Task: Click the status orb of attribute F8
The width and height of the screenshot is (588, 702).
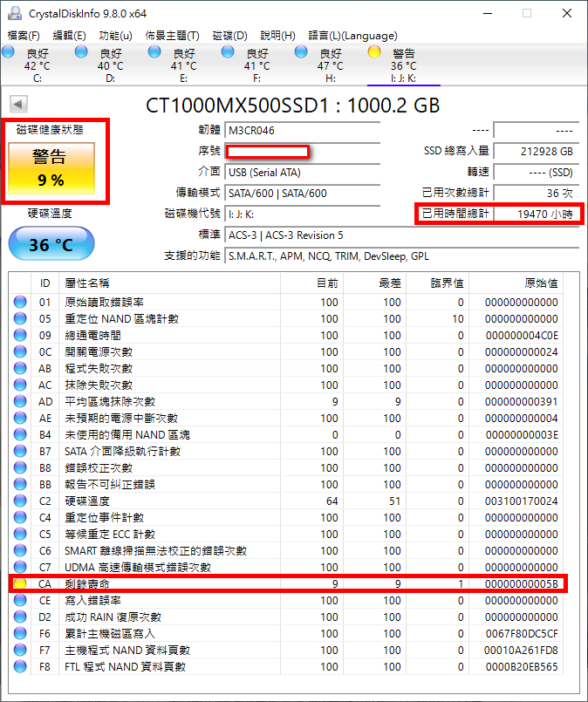Action: (x=20, y=666)
